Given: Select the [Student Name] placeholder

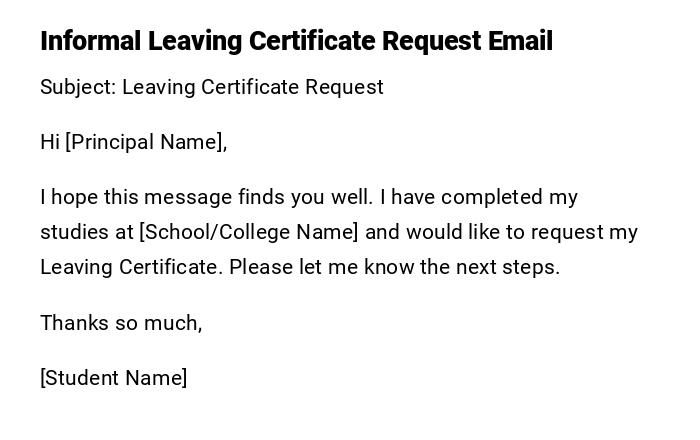Looking at the screenshot, I should pos(114,378).
